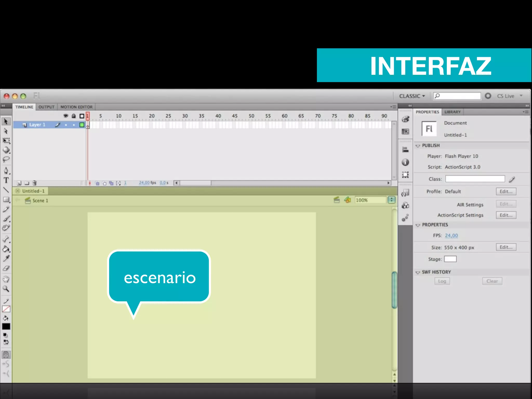
Task: Select the Hand tool
Action: [x=6, y=279]
